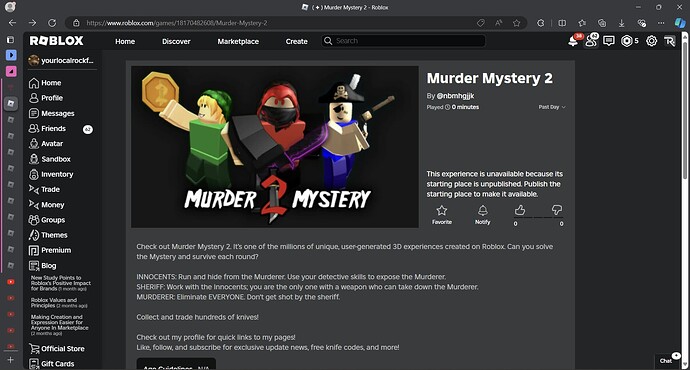The width and height of the screenshot is (690, 370).
Task: Like the experience with thumbs up
Action: [520, 210]
